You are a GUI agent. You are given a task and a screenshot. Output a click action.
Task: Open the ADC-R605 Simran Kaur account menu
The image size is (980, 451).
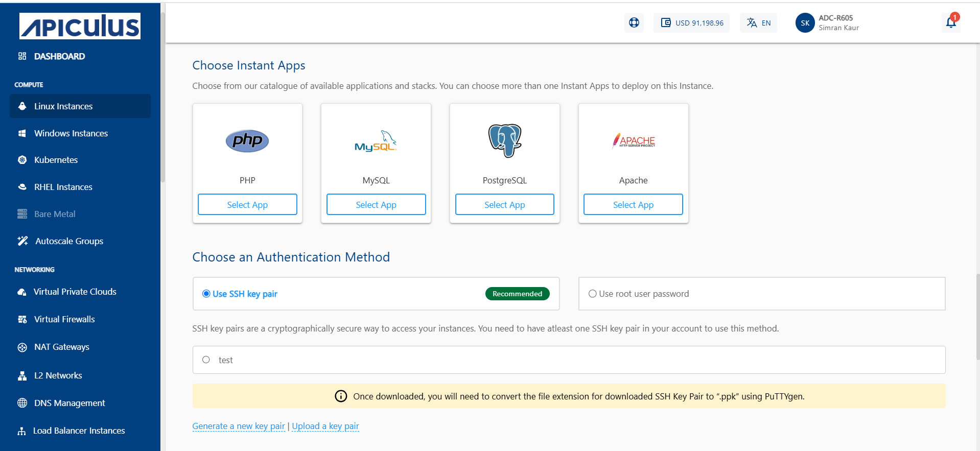[838, 23]
